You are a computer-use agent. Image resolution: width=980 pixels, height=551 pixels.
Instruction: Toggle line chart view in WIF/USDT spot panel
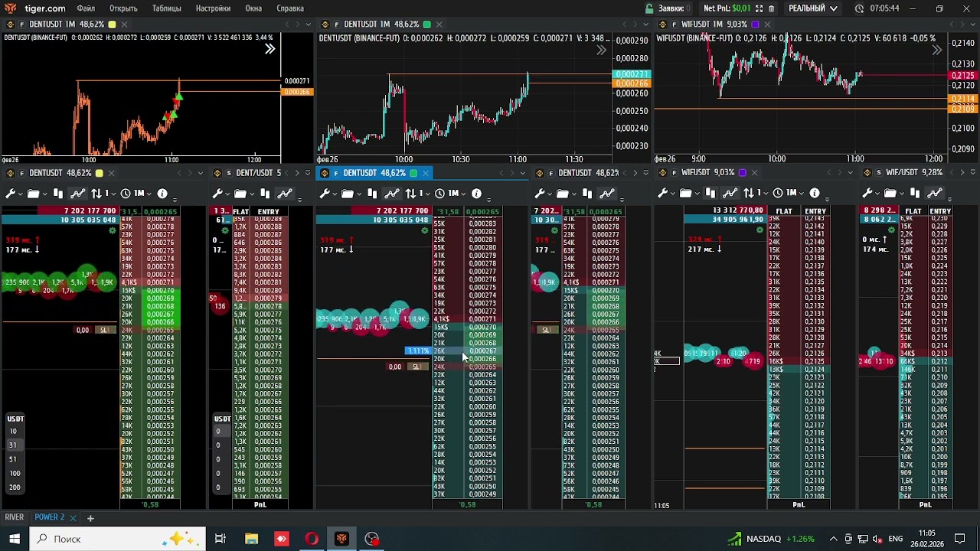(x=935, y=194)
